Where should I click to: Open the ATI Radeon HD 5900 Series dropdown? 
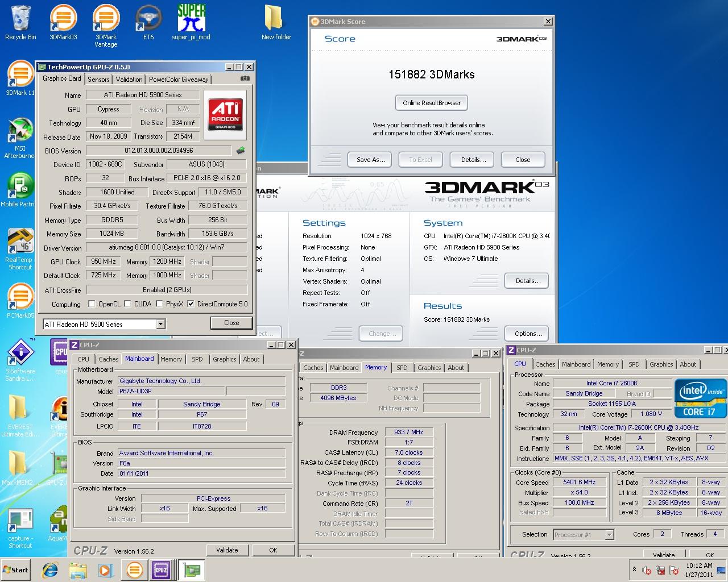(x=160, y=324)
